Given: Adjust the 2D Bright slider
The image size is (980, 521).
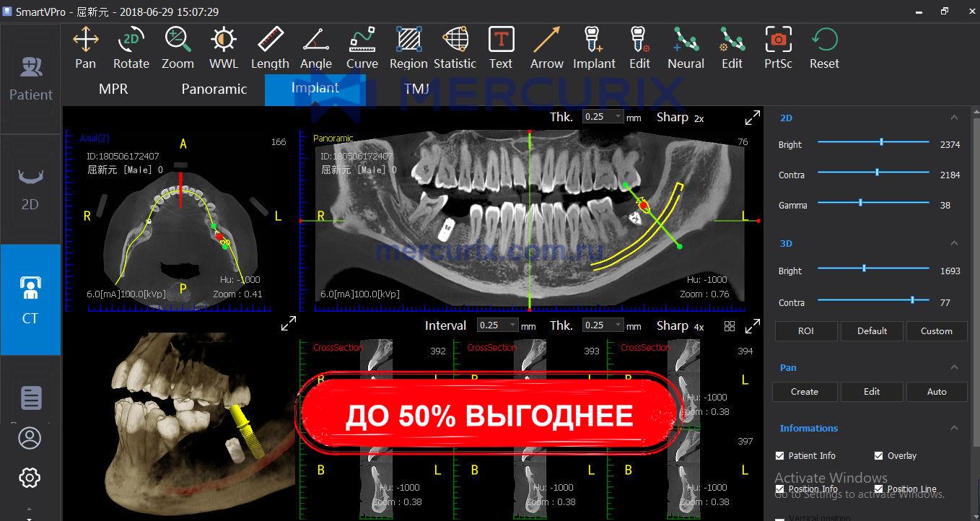Looking at the screenshot, I should pyautogui.click(x=873, y=142).
